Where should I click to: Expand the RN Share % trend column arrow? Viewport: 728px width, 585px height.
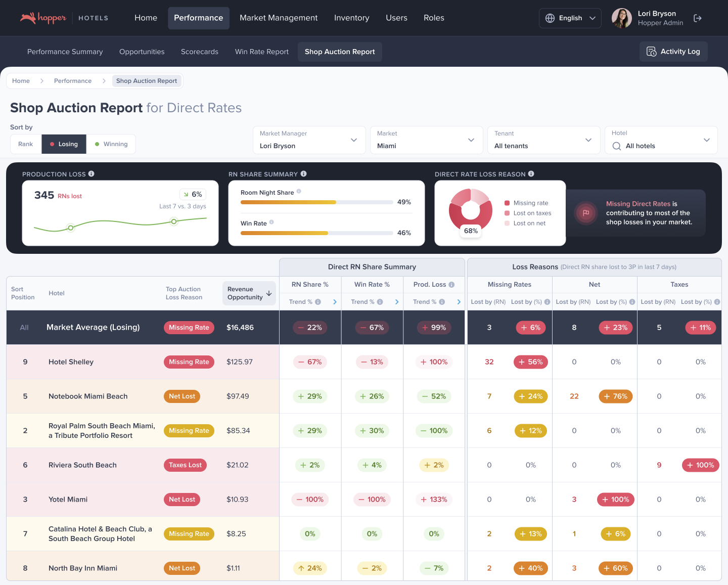[335, 302]
